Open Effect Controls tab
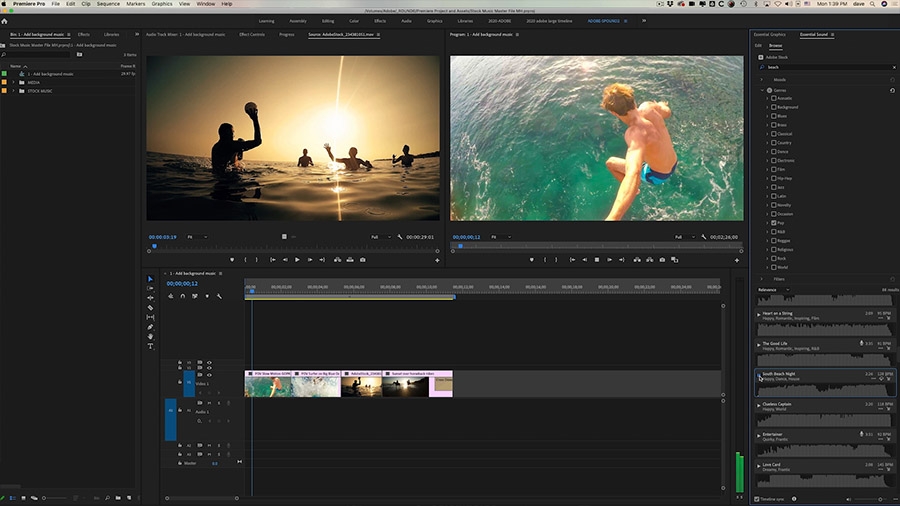Image resolution: width=900 pixels, height=506 pixels. point(252,34)
